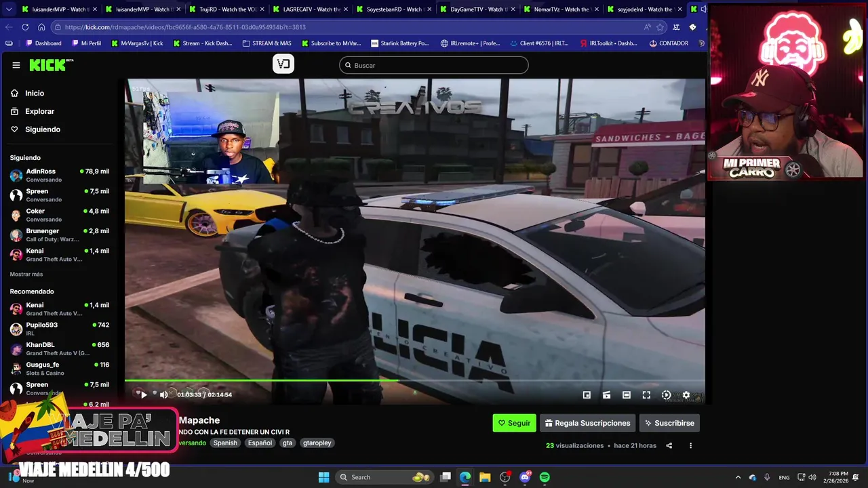This screenshot has width=868, height=488.
Task: Open Coker channel in sidebar
Action: (60, 215)
